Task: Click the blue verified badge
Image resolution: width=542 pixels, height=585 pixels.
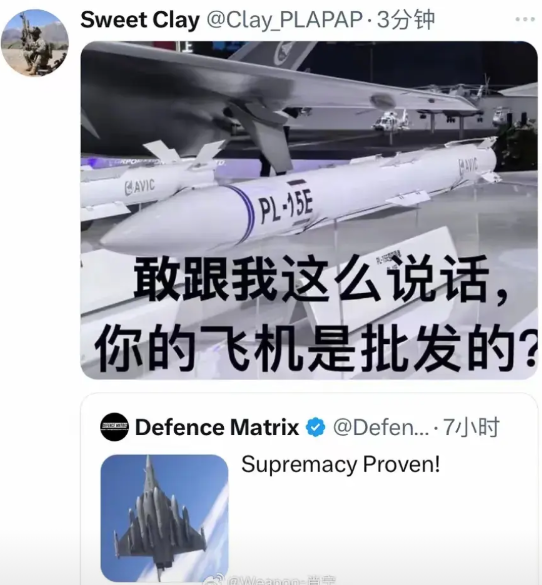Action: click(x=316, y=427)
